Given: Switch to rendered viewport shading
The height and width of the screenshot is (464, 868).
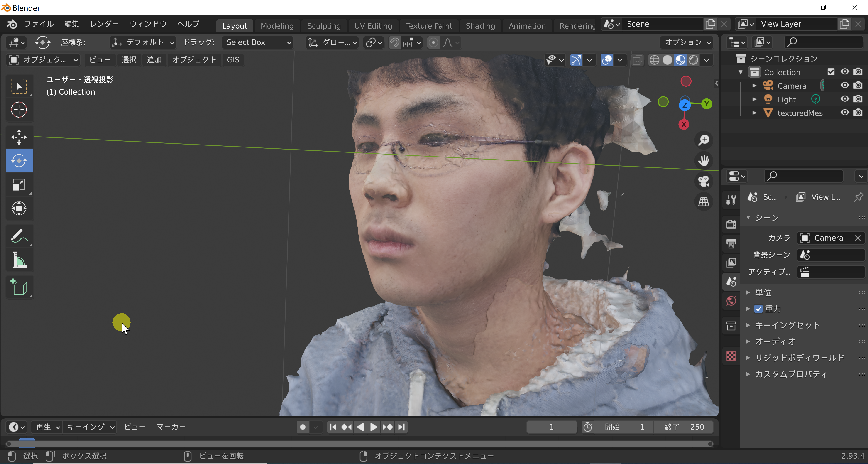Looking at the screenshot, I should pyautogui.click(x=693, y=60).
